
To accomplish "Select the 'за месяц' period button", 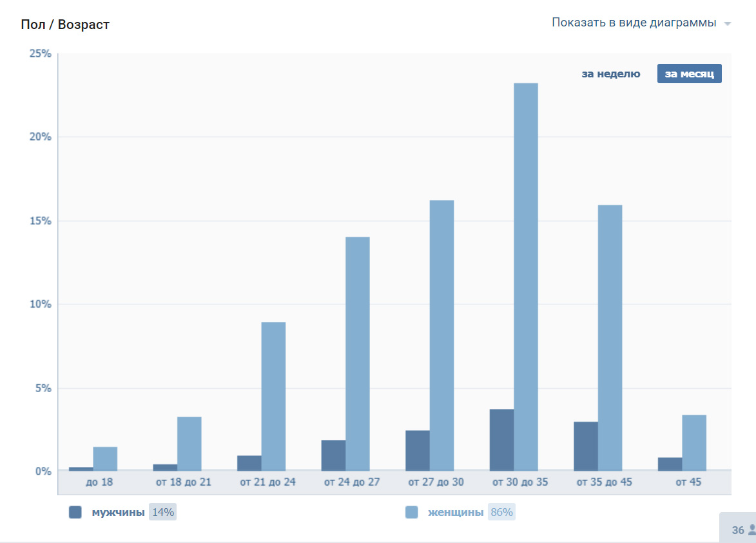I will click(x=689, y=74).
